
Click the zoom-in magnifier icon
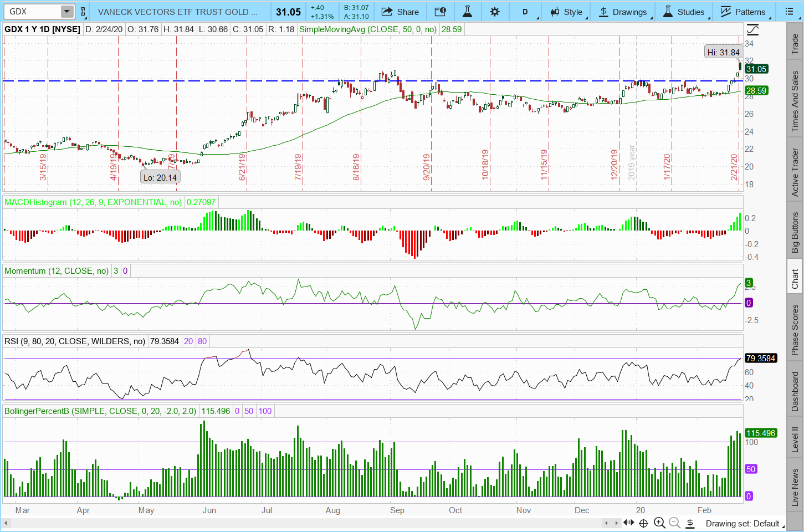tap(659, 523)
